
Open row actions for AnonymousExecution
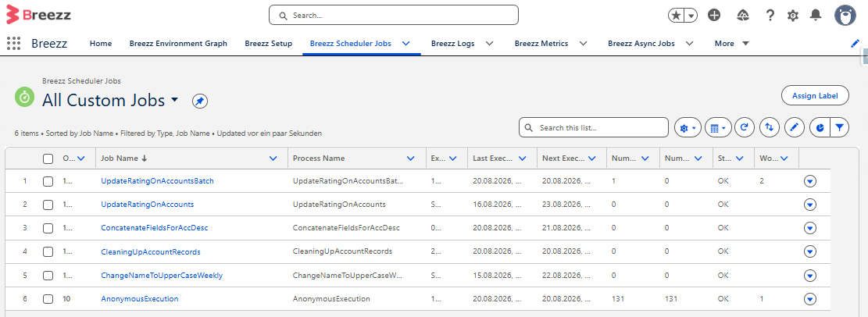point(810,299)
